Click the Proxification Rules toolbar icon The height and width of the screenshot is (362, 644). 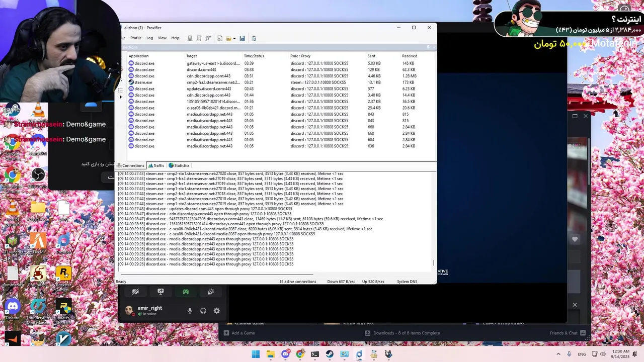[199, 38]
